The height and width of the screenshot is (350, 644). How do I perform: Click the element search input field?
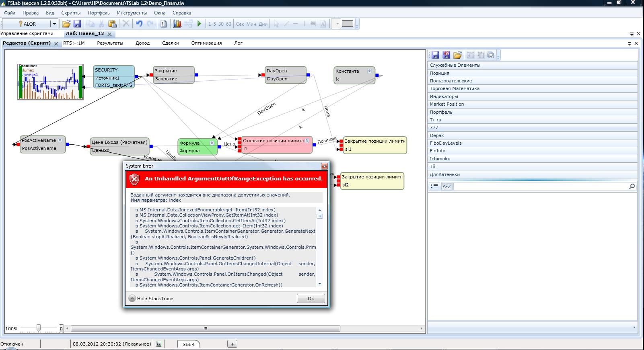[x=540, y=186]
